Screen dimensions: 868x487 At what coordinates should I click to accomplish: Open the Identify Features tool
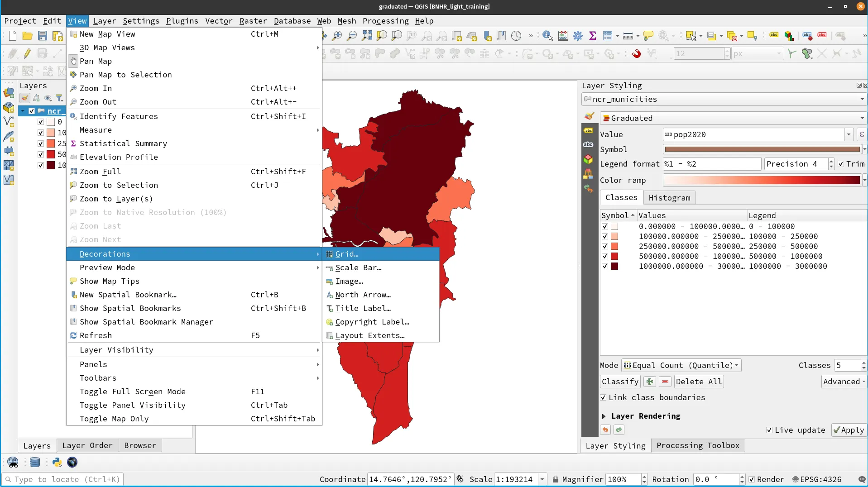coord(547,36)
